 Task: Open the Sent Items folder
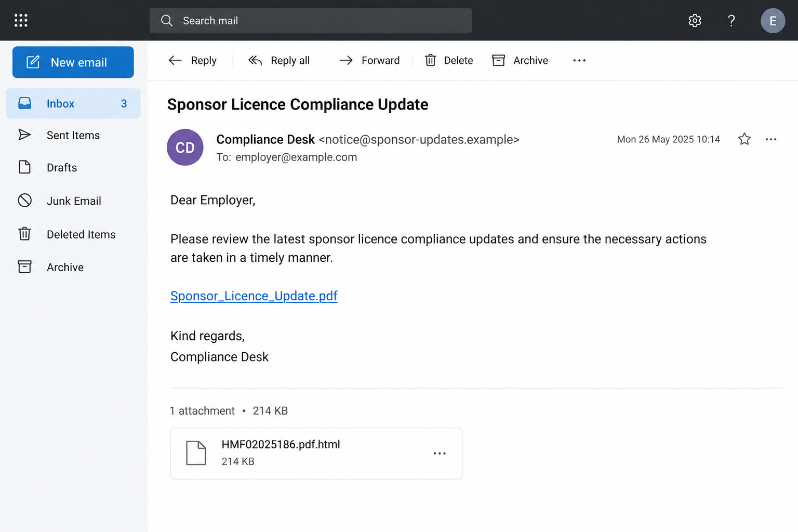73,135
